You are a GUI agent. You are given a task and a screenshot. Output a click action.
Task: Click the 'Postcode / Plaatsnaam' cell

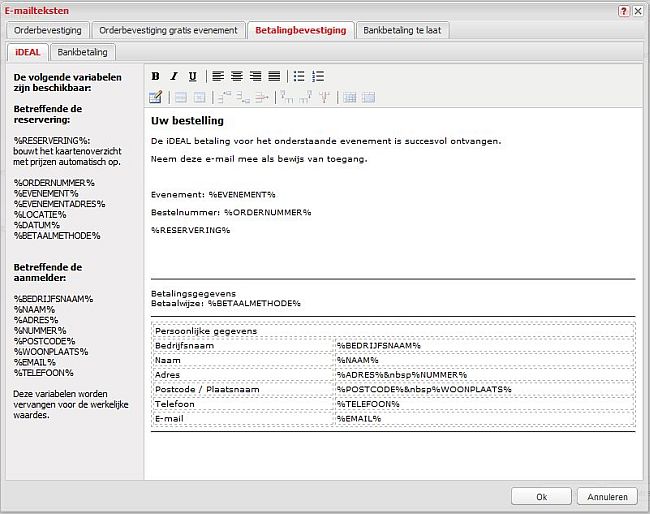click(243, 389)
